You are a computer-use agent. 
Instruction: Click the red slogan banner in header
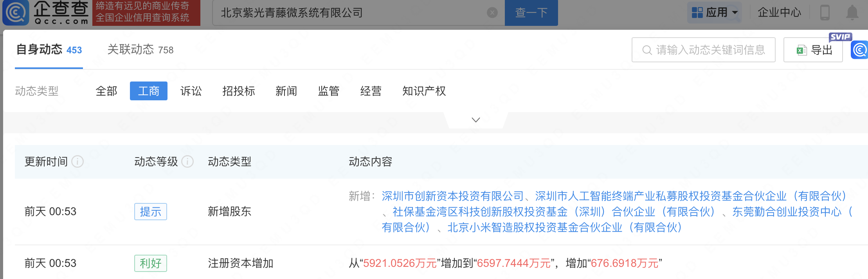pyautogui.click(x=146, y=13)
